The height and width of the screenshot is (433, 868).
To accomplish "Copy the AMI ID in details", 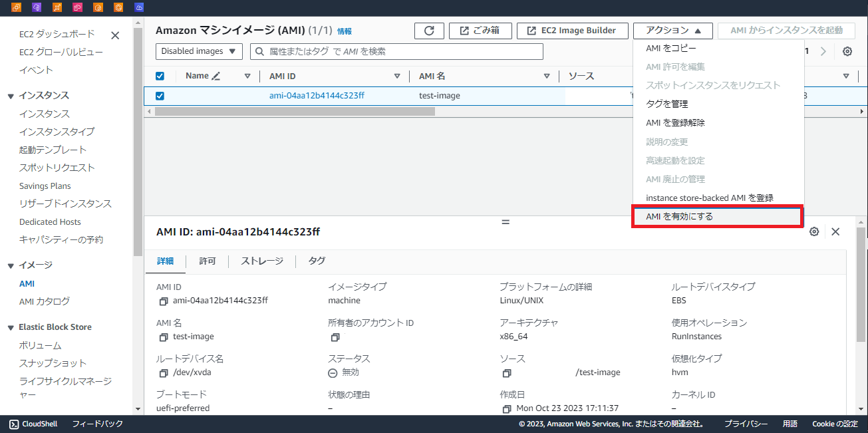I will coord(164,301).
